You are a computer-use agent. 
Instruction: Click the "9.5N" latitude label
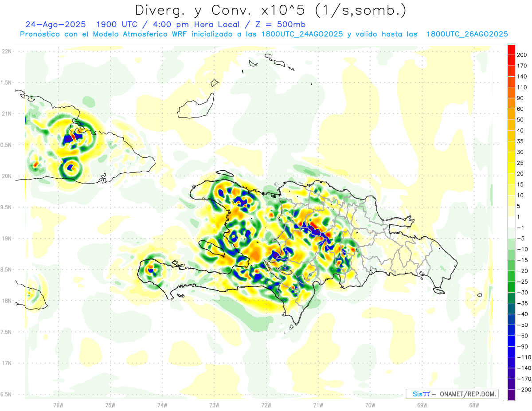point(7,207)
